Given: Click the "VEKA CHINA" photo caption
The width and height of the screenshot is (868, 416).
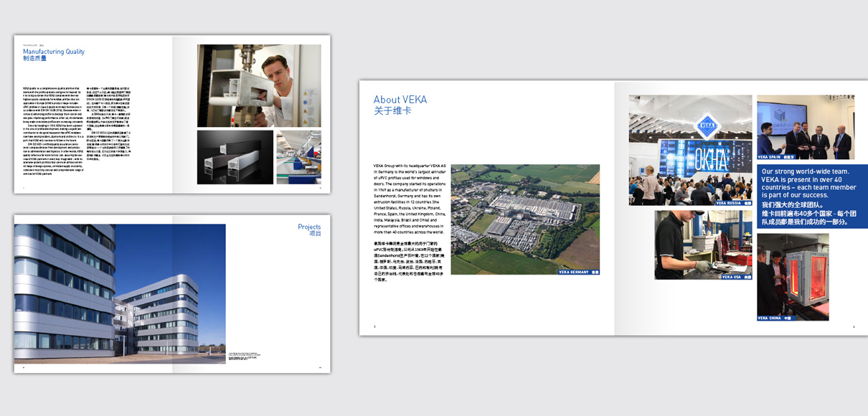Looking at the screenshot, I should tap(775, 318).
